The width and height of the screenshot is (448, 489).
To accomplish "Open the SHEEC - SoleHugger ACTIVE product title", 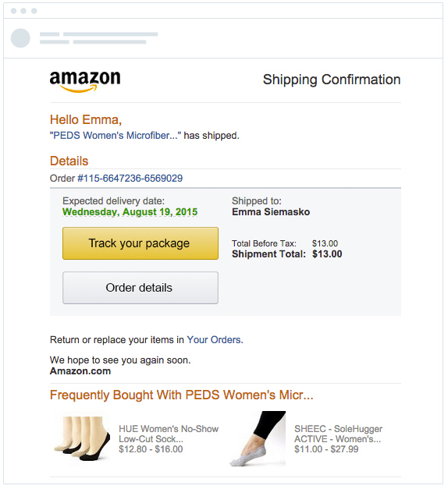I will pyautogui.click(x=338, y=434).
